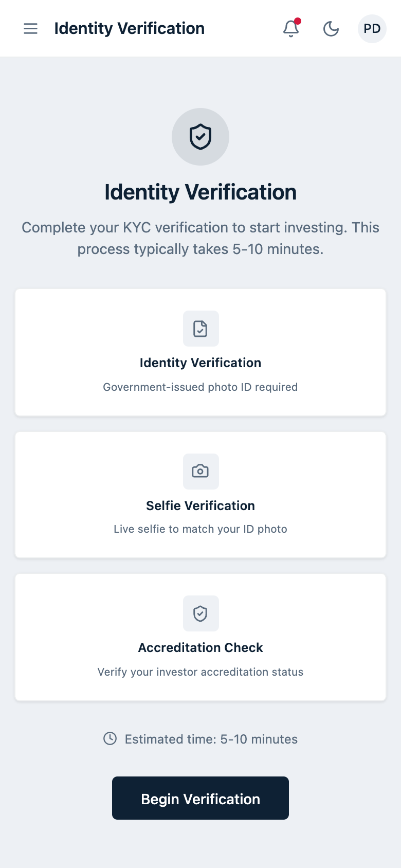This screenshot has width=401, height=868.
Task: Click the notification bell icon
Action: click(x=290, y=29)
